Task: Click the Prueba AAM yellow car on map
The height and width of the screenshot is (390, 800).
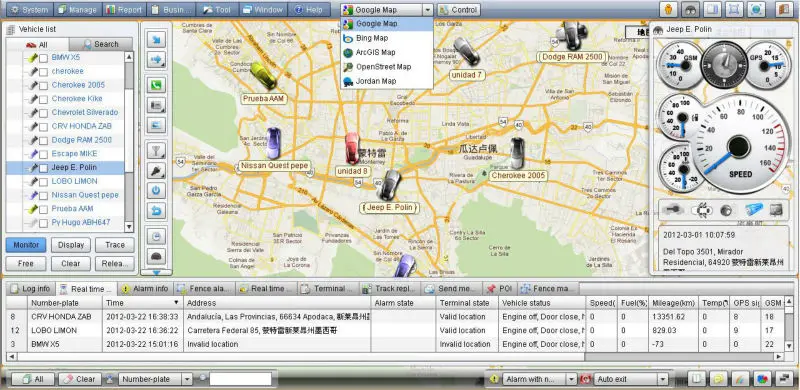Action: [x=263, y=76]
